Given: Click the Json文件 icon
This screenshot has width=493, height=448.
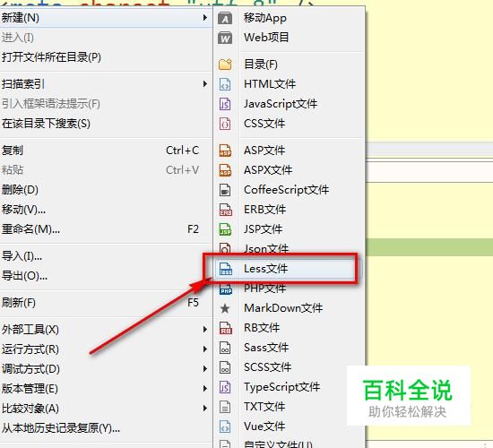Looking at the screenshot, I should pyautogui.click(x=225, y=248).
